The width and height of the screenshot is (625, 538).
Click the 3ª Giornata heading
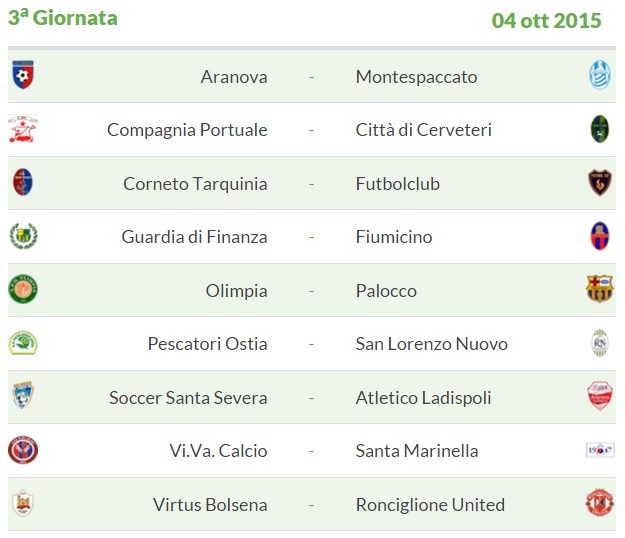[x=63, y=18]
